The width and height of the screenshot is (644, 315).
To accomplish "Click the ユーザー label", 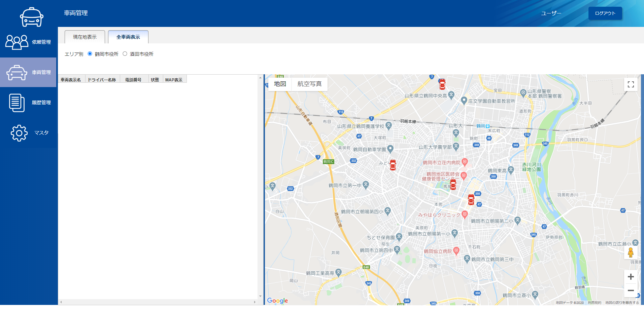I will point(551,13).
